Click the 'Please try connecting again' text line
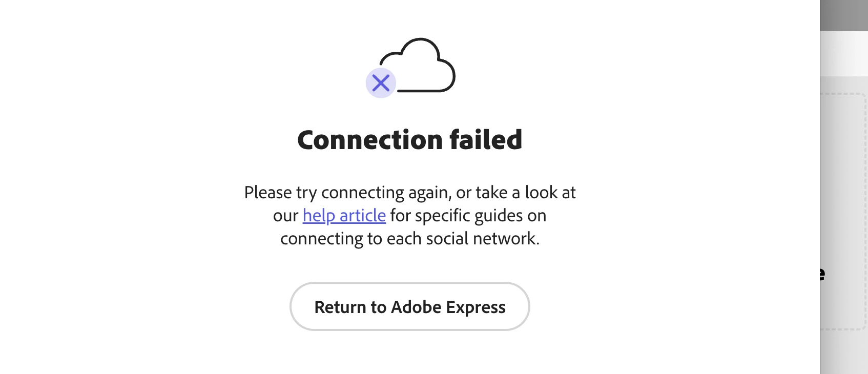 click(x=409, y=193)
